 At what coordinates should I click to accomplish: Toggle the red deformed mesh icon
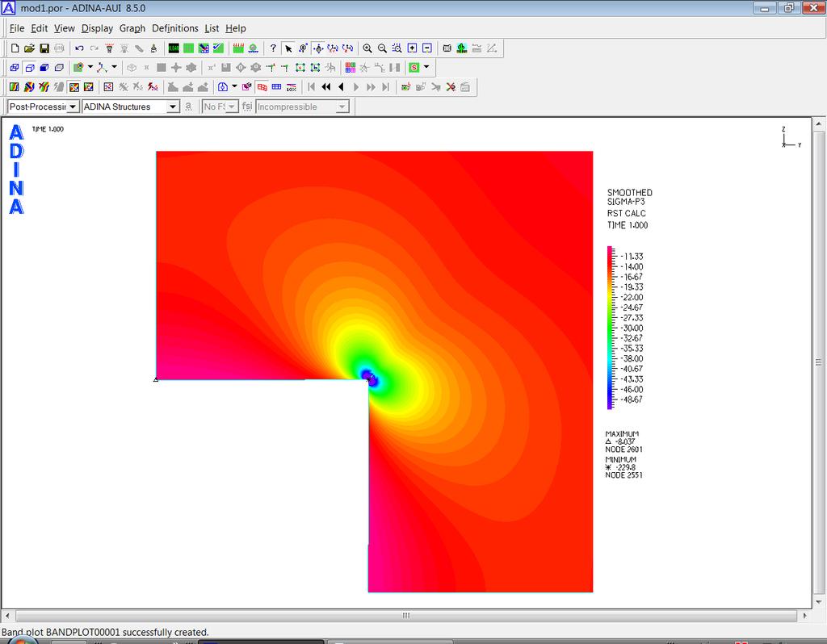(262, 87)
